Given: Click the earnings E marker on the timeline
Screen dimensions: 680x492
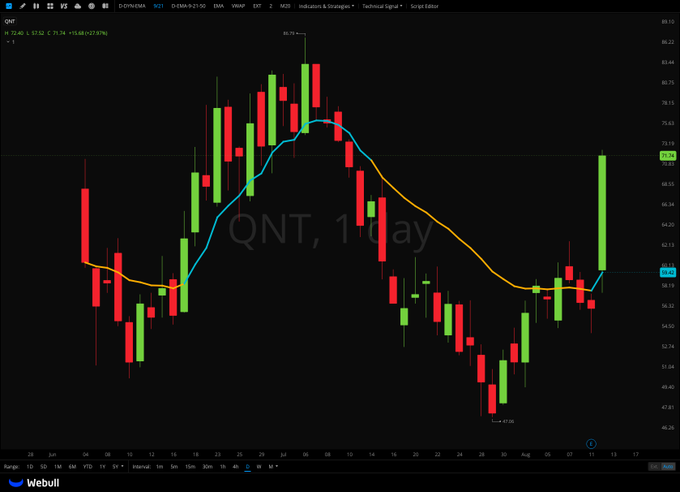Looking at the screenshot, I should coord(591,444).
